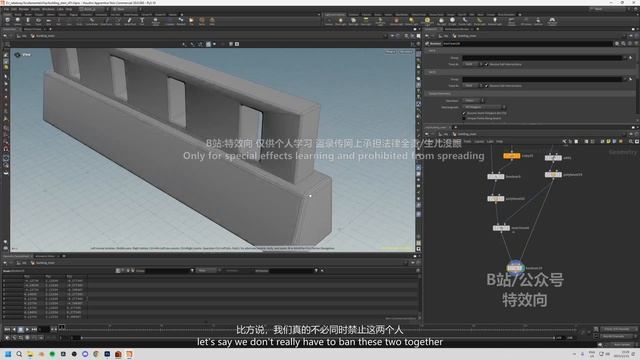Select the Grid shelf tool
Screen dimensions: 640x360
tap(49, 21)
